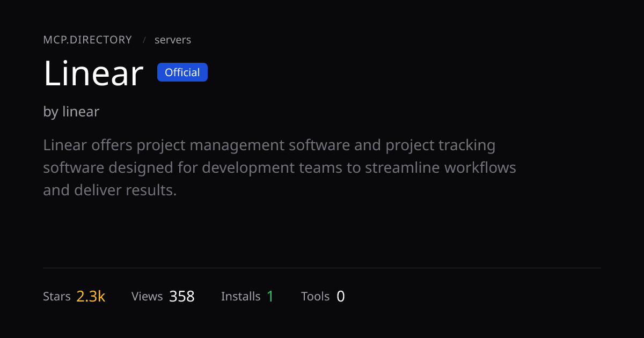The width and height of the screenshot is (644, 338).
Task: Select the green installs count 1
Action: [270, 296]
